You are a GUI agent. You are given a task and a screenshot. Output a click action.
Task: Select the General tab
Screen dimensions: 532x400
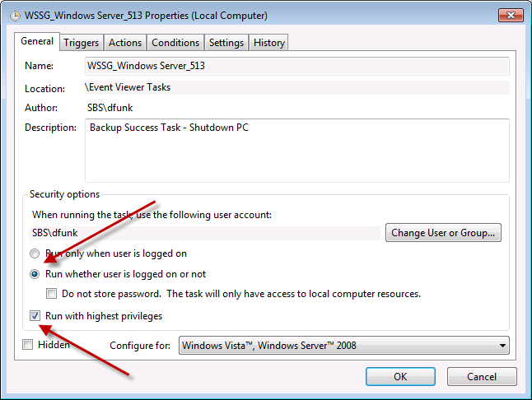click(x=37, y=41)
